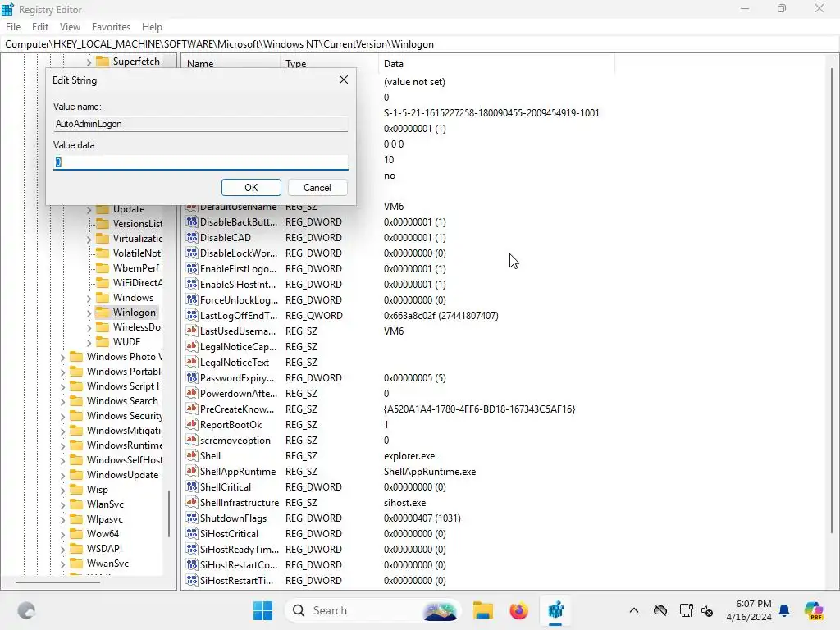This screenshot has width=840, height=630.
Task: Select the Wow64 folder icon
Action: pyautogui.click(x=76, y=533)
